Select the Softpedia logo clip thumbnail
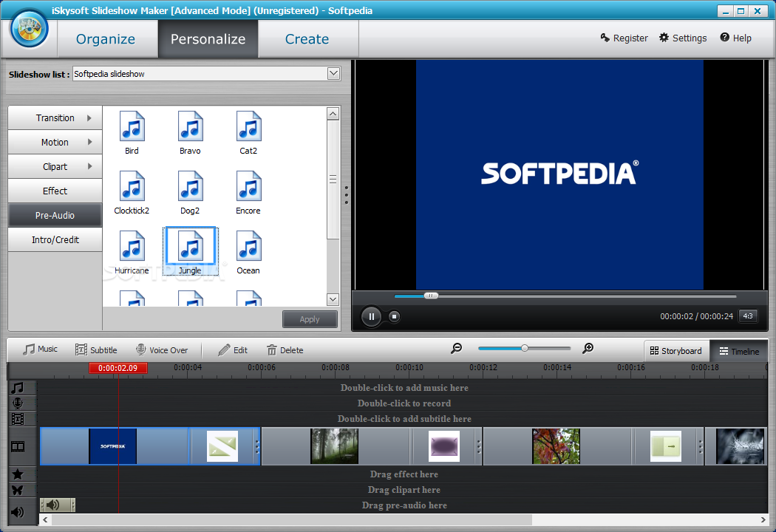Screen dimensions: 776x532 (113, 446)
